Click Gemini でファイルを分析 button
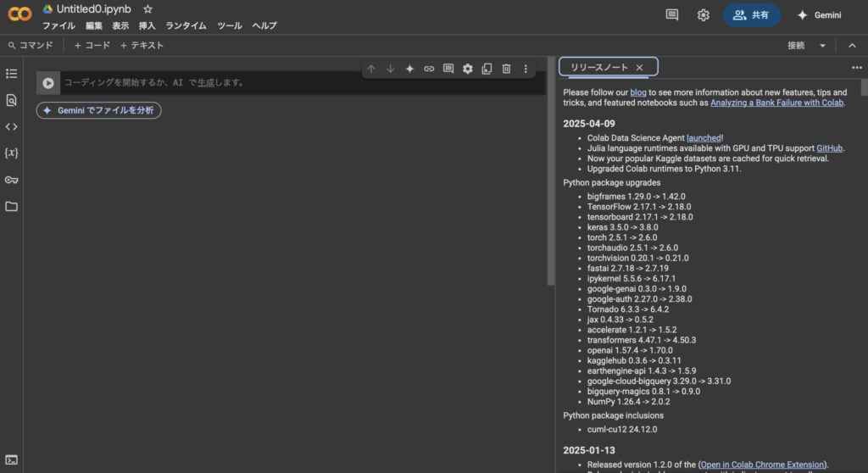This screenshot has width=868, height=473. click(x=98, y=110)
